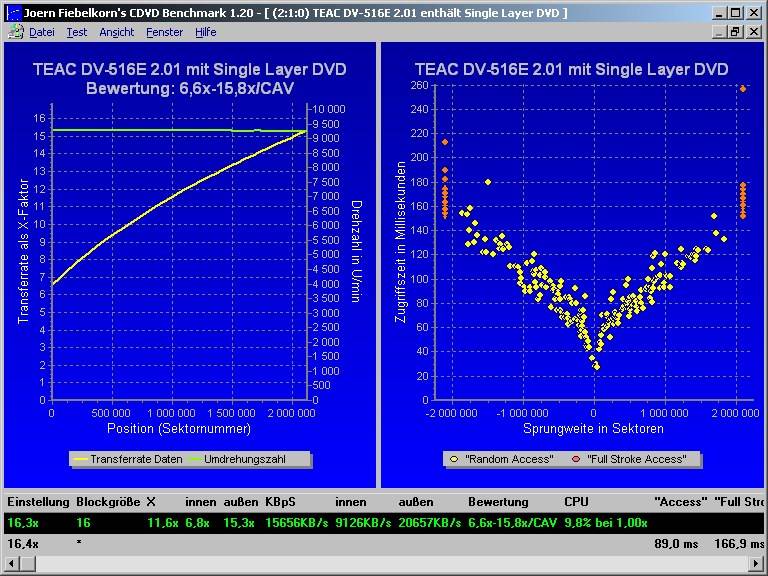768x576 pixels.
Task: Click the "Access" column header
Action: click(681, 502)
